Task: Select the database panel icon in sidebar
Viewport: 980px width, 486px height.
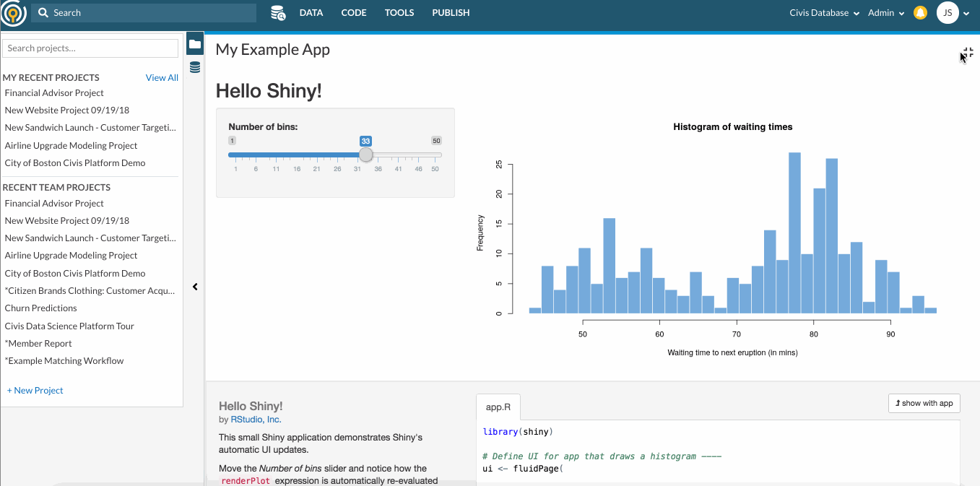Action: (194, 67)
